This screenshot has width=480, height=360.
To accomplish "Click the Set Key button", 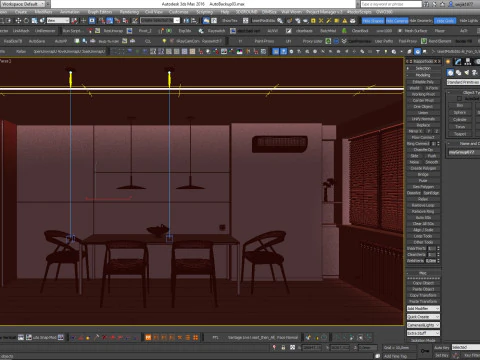I will [x=442, y=355].
